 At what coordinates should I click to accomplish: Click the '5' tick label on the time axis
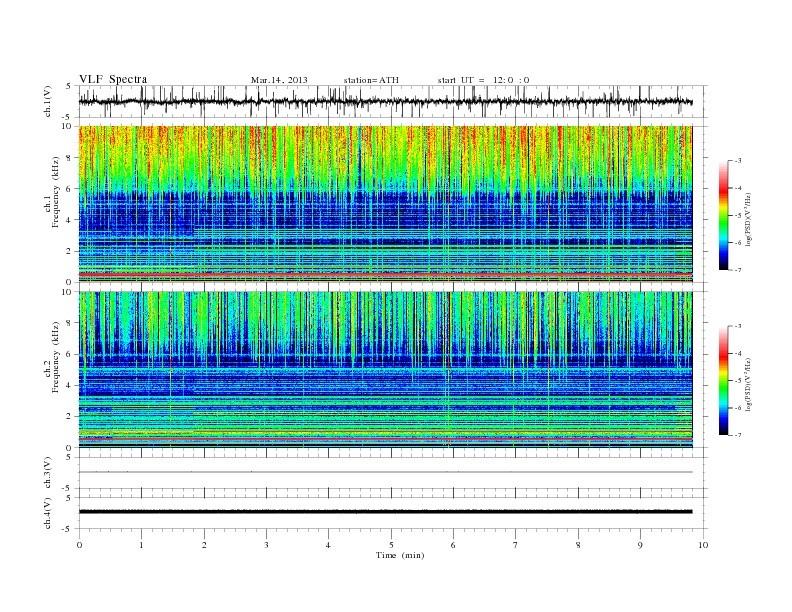click(x=391, y=545)
